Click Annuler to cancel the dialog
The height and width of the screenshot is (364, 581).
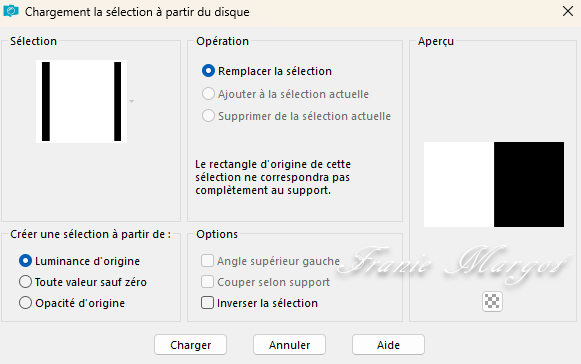click(x=289, y=345)
